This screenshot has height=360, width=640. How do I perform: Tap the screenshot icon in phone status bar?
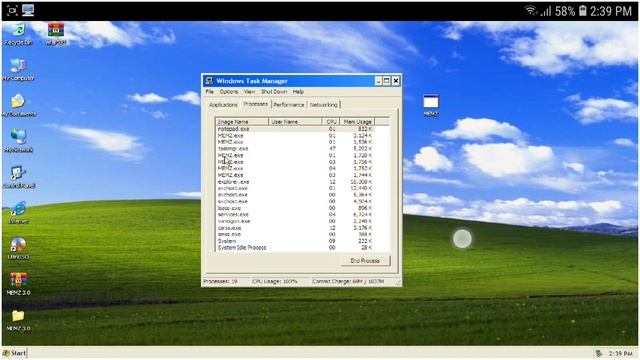point(12,10)
